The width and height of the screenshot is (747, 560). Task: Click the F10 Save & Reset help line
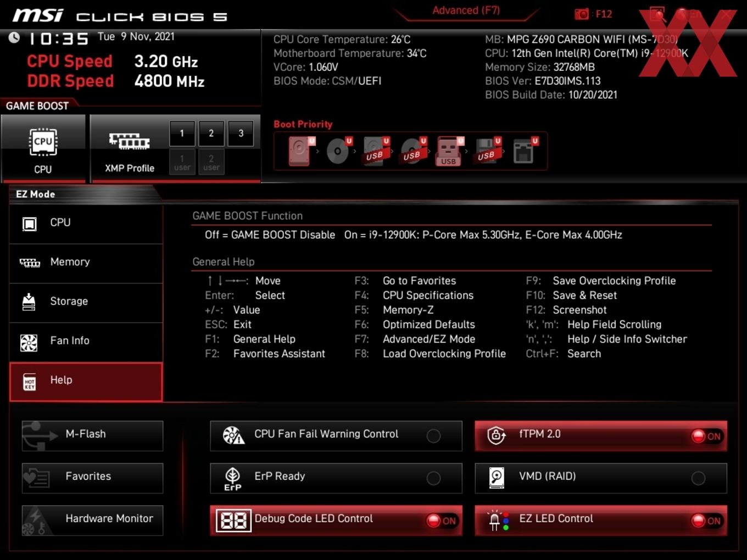[x=571, y=295]
